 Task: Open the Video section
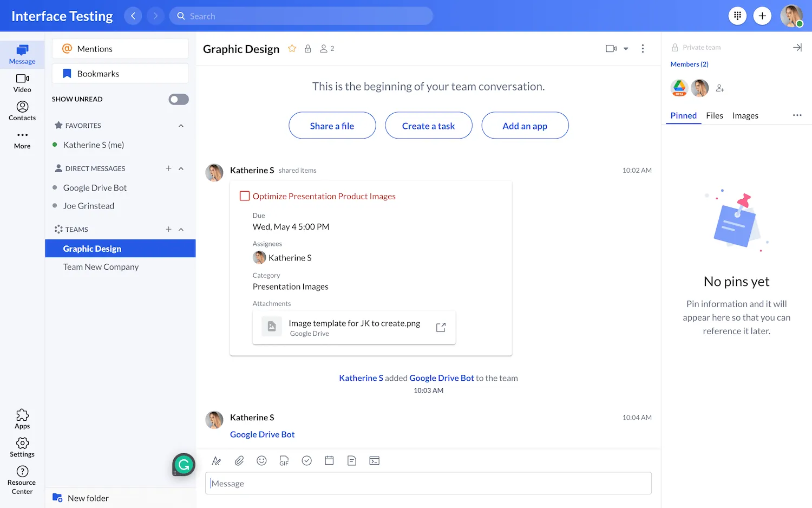pos(22,83)
